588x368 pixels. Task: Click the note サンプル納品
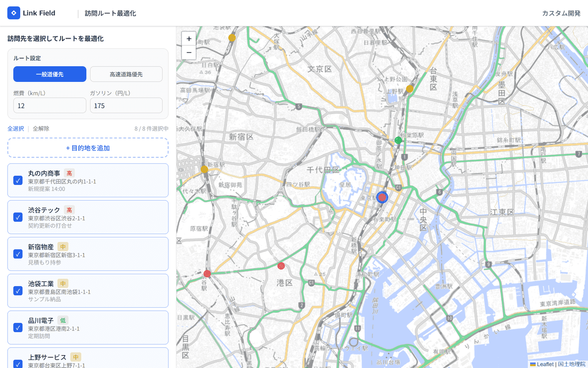click(45, 299)
